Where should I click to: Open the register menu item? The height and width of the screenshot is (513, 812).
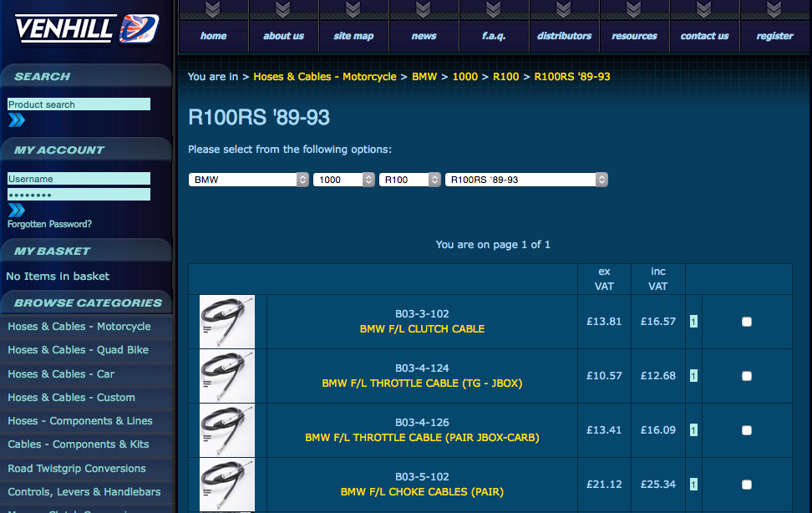(x=774, y=36)
